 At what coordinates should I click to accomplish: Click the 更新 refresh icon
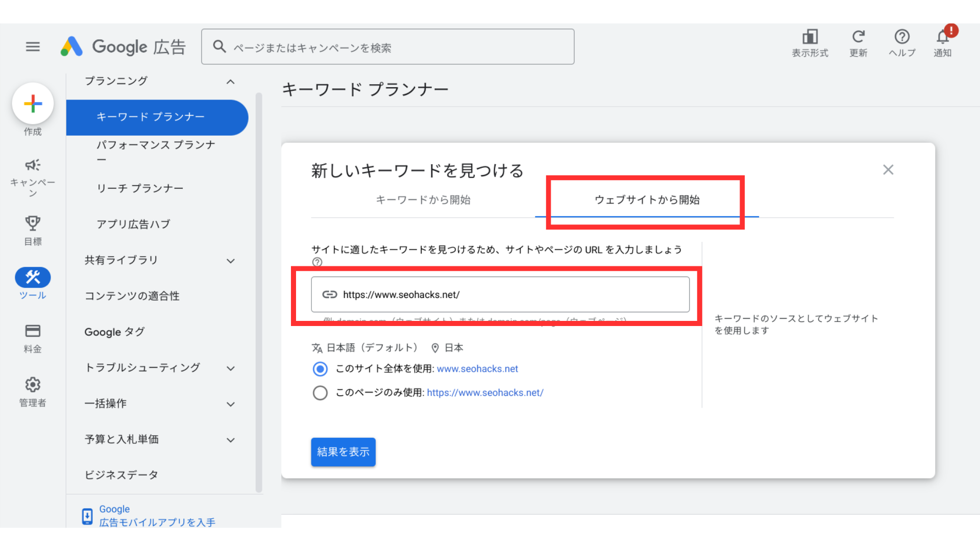click(859, 37)
